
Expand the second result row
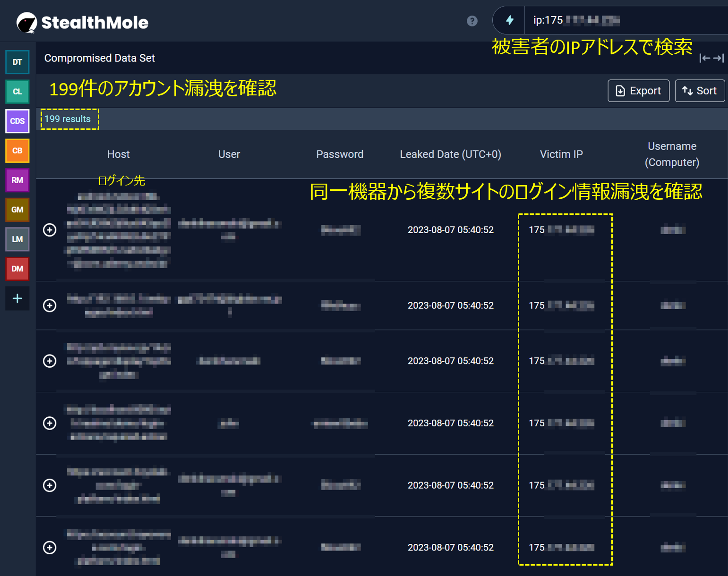pyautogui.click(x=50, y=305)
